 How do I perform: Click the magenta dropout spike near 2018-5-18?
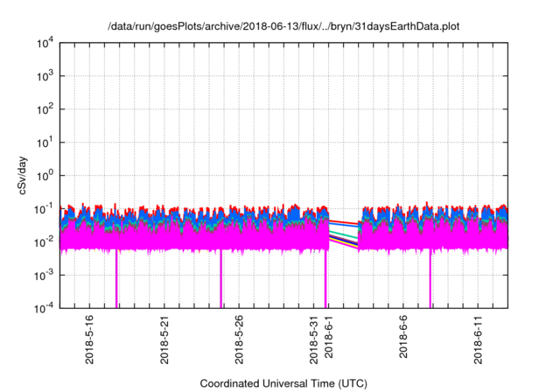[x=116, y=278]
